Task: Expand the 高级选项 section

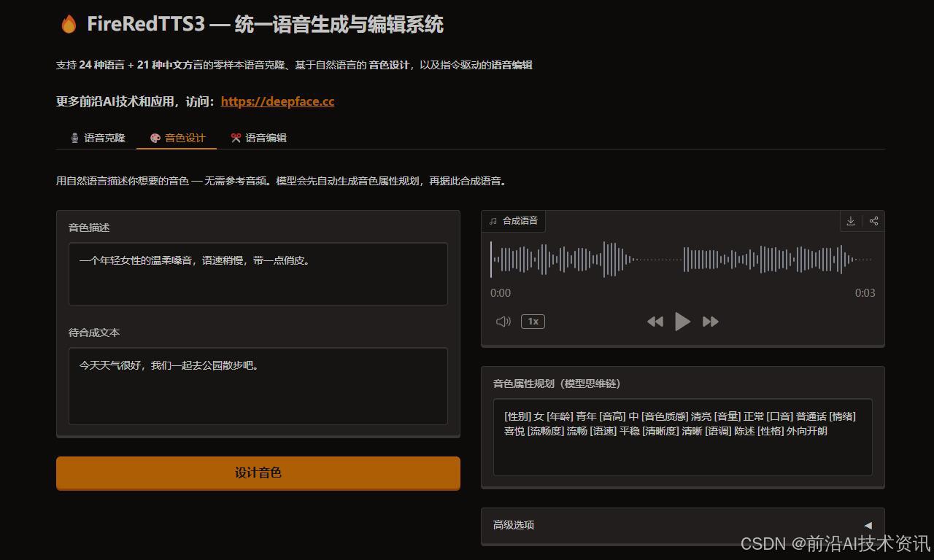Action: pyautogui.click(x=683, y=525)
